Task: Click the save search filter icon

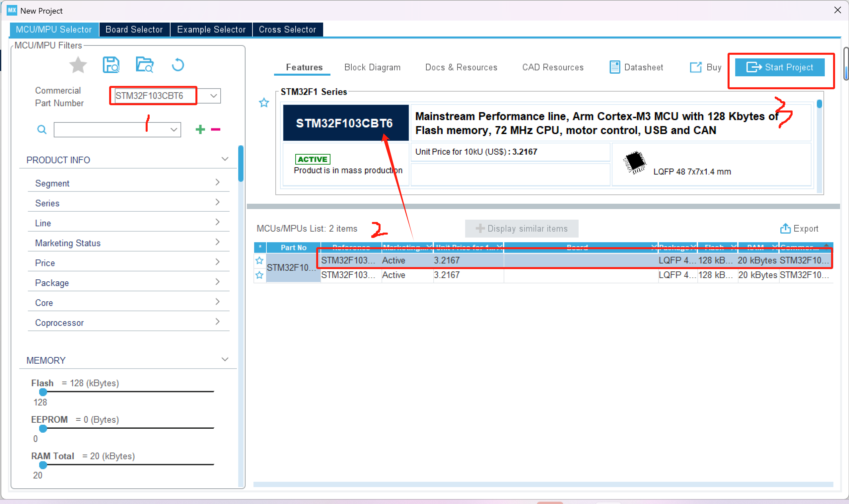Action: (111, 65)
